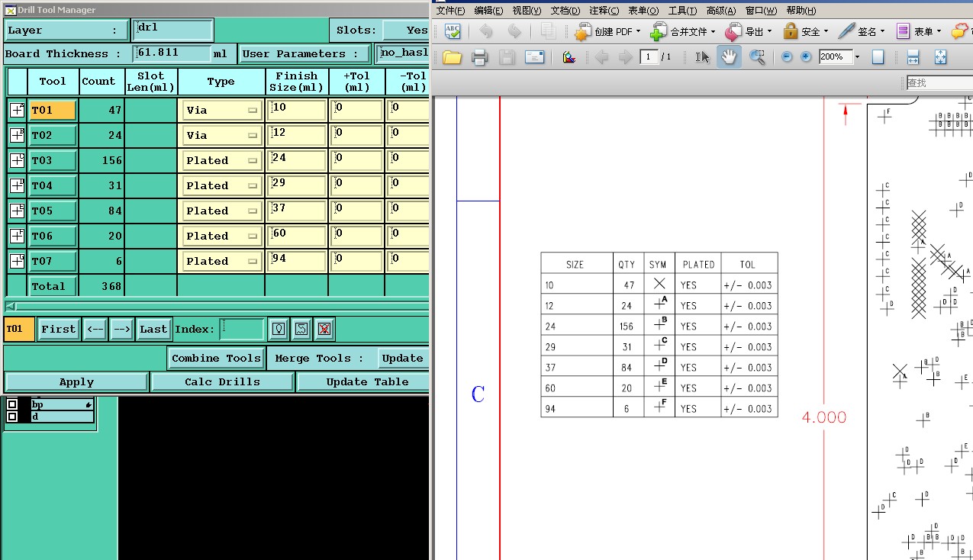Click the Calc Drills button
The height and width of the screenshot is (560, 973).
pyautogui.click(x=222, y=382)
